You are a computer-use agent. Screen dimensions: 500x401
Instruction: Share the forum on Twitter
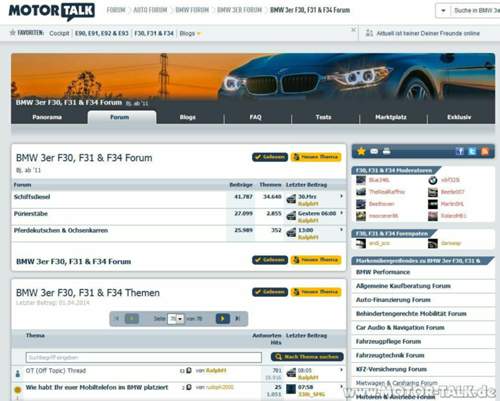tap(472, 151)
